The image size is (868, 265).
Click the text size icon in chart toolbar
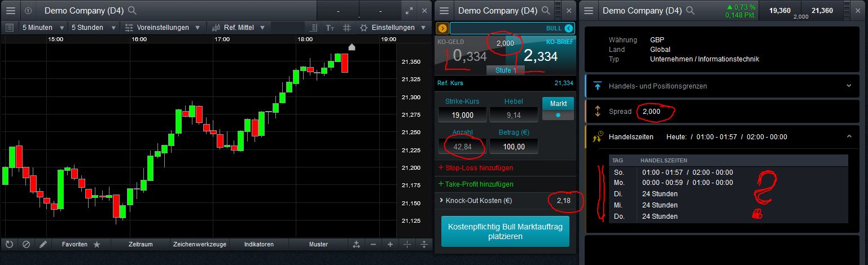point(331,28)
